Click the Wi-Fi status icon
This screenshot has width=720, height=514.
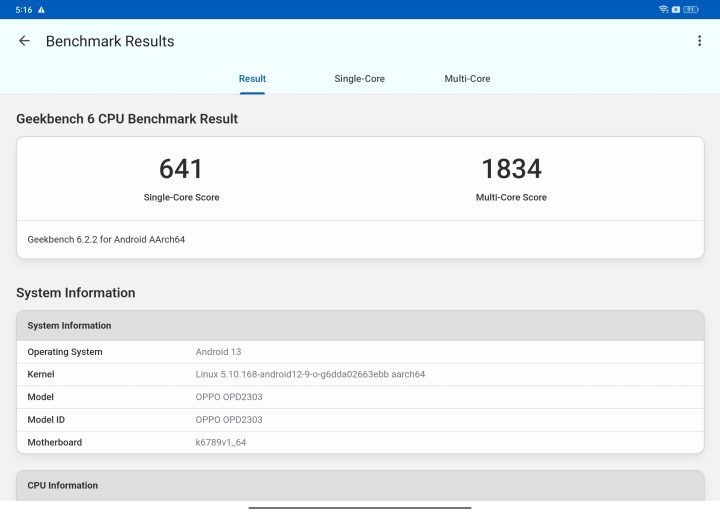[663, 9]
